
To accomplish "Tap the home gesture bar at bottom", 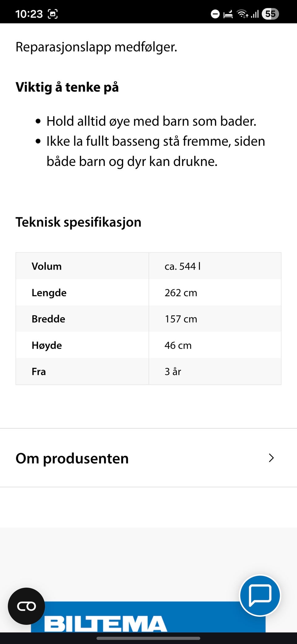I will (x=148, y=638).
